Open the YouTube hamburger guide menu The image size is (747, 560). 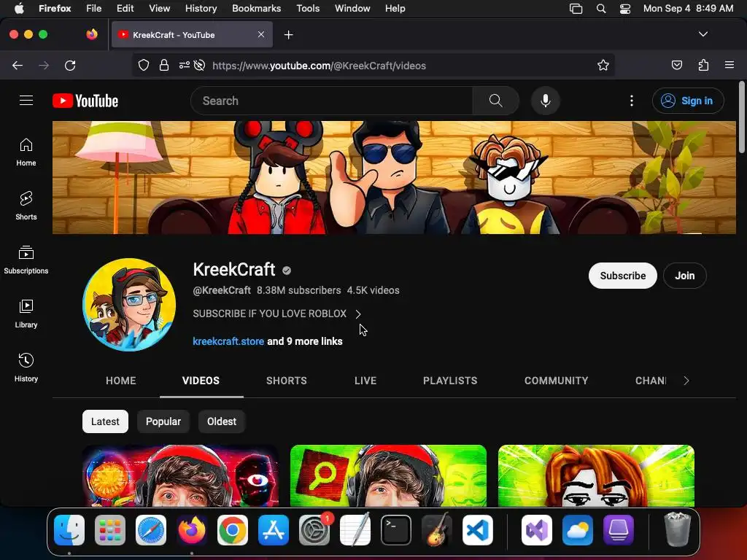pyautogui.click(x=26, y=101)
